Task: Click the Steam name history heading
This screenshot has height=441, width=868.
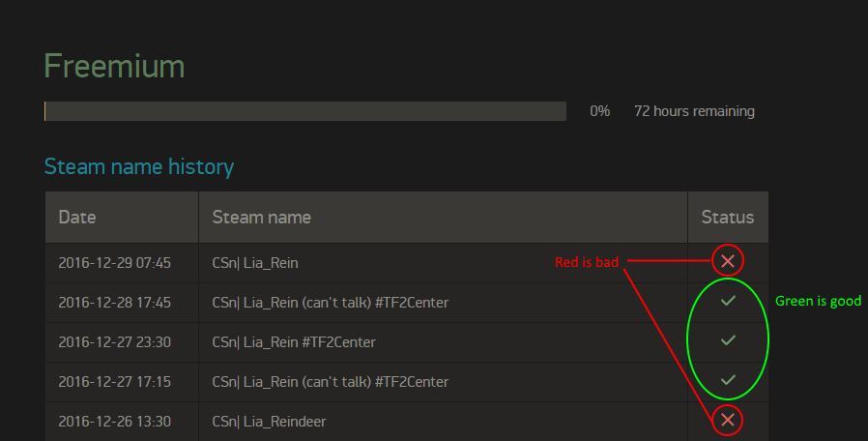Action: [139, 166]
